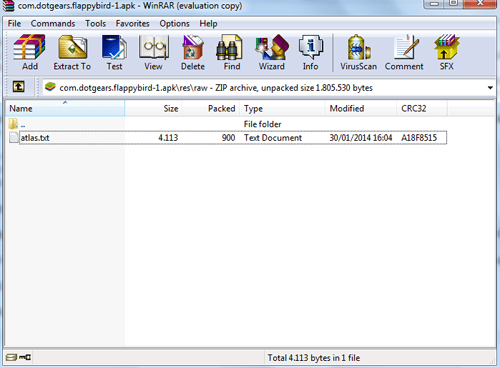Open the Find binoculars tool
Image resolution: width=500 pixels, height=368 pixels.
pos(231,52)
